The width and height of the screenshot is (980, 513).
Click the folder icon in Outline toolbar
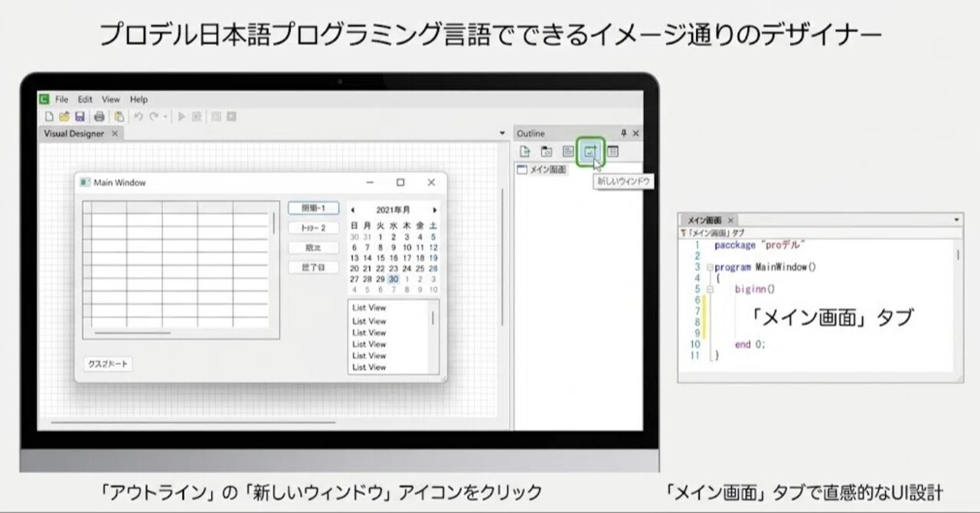pos(547,152)
